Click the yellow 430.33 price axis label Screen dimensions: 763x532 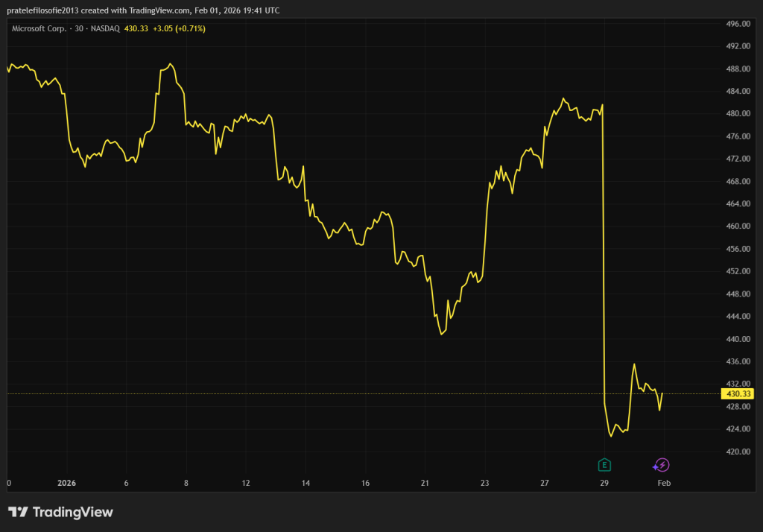[x=738, y=393]
